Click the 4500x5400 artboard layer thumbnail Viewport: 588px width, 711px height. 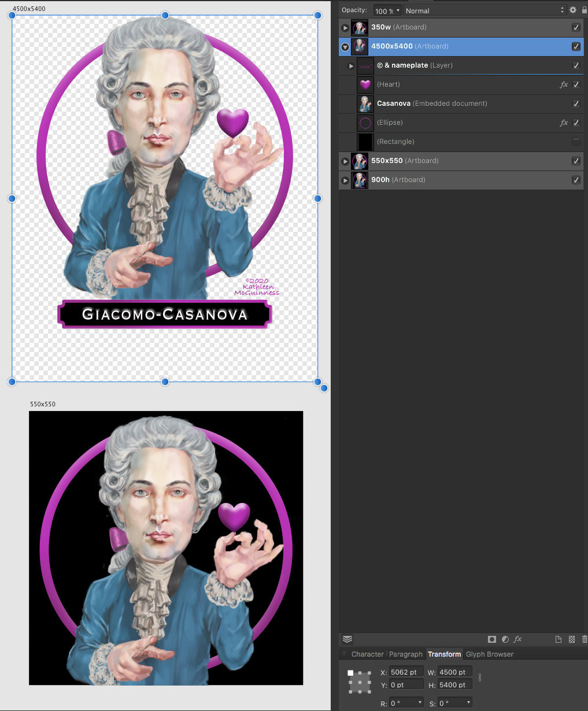(360, 46)
